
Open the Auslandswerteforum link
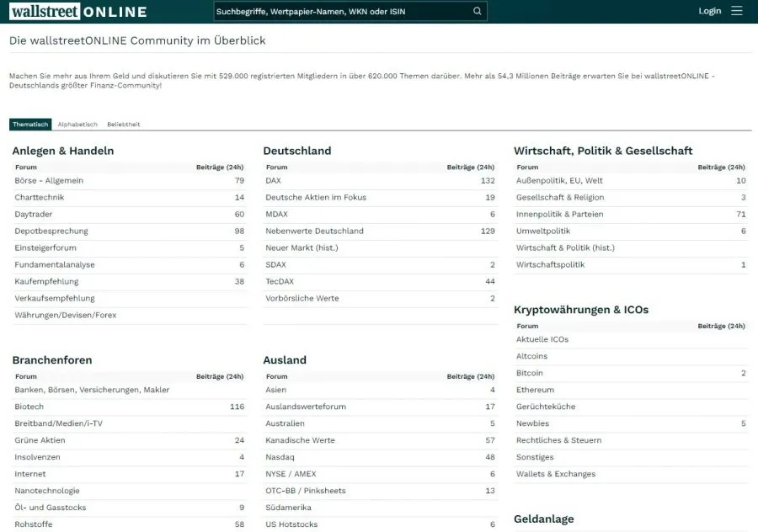[x=306, y=407]
